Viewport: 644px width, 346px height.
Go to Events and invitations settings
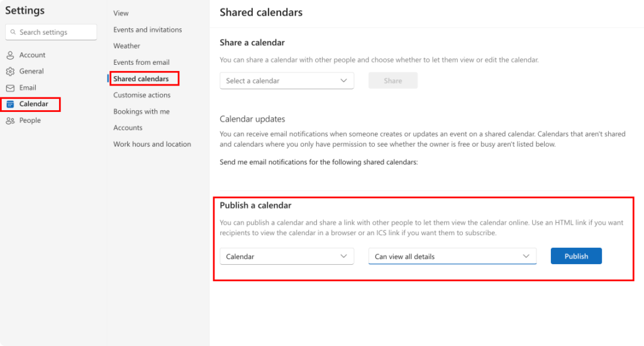(147, 30)
